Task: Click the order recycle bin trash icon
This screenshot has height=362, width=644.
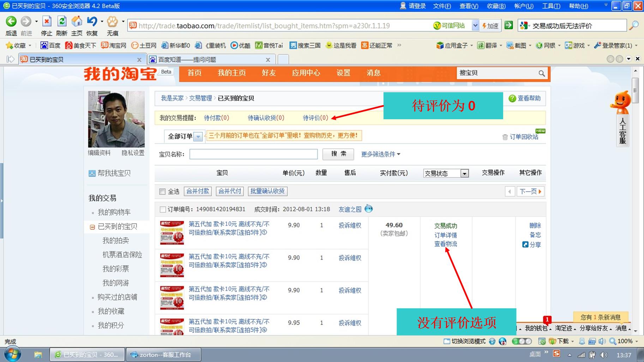Action: click(505, 137)
